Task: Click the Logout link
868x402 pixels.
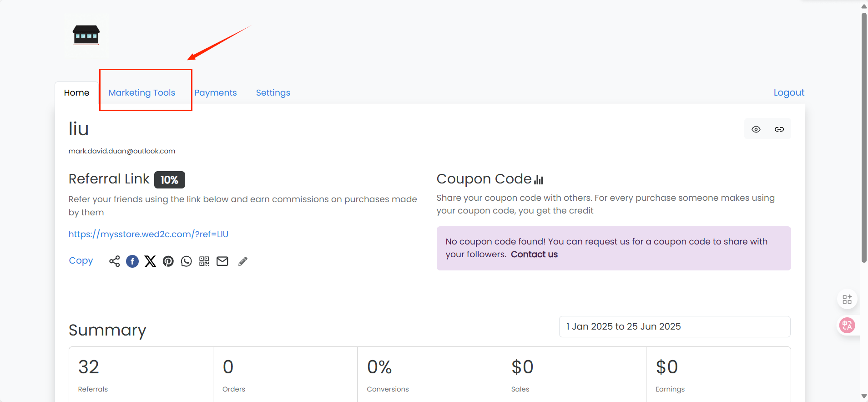Action: click(x=789, y=92)
